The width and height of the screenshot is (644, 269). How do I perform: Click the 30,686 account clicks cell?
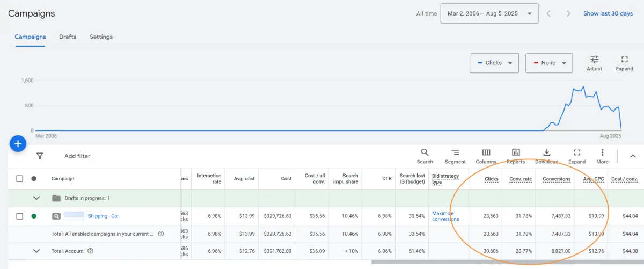click(x=490, y=251)
